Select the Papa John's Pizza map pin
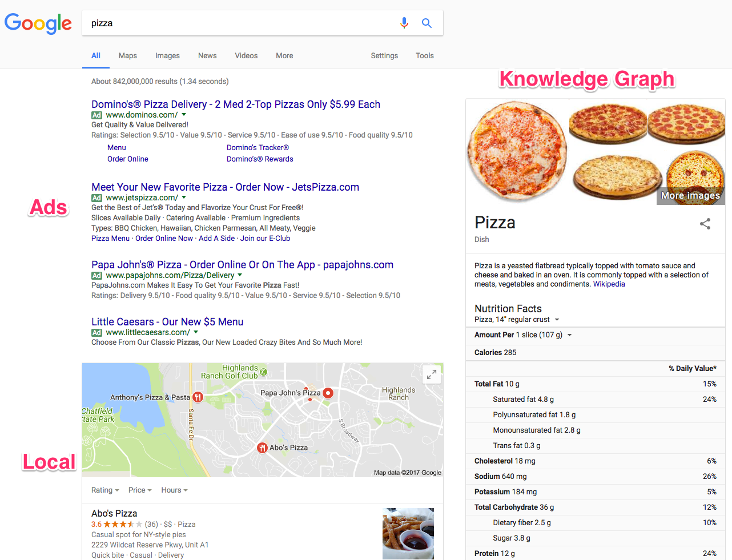 327,393
